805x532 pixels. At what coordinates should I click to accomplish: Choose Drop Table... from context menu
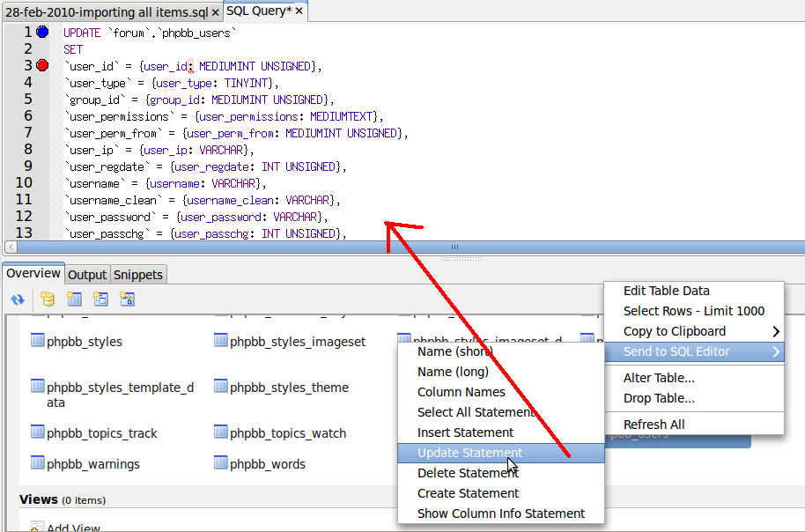694,398
